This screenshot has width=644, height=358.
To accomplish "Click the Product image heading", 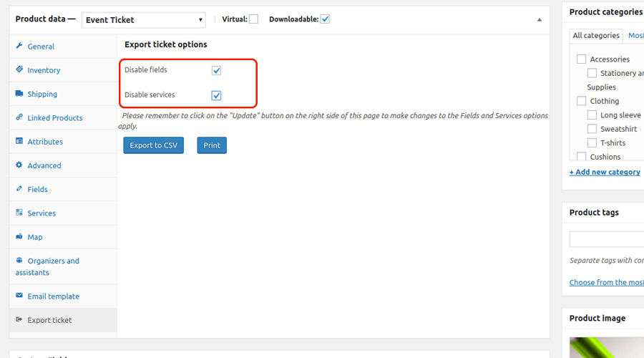I will pyautogui.click(x=597, y=318).
